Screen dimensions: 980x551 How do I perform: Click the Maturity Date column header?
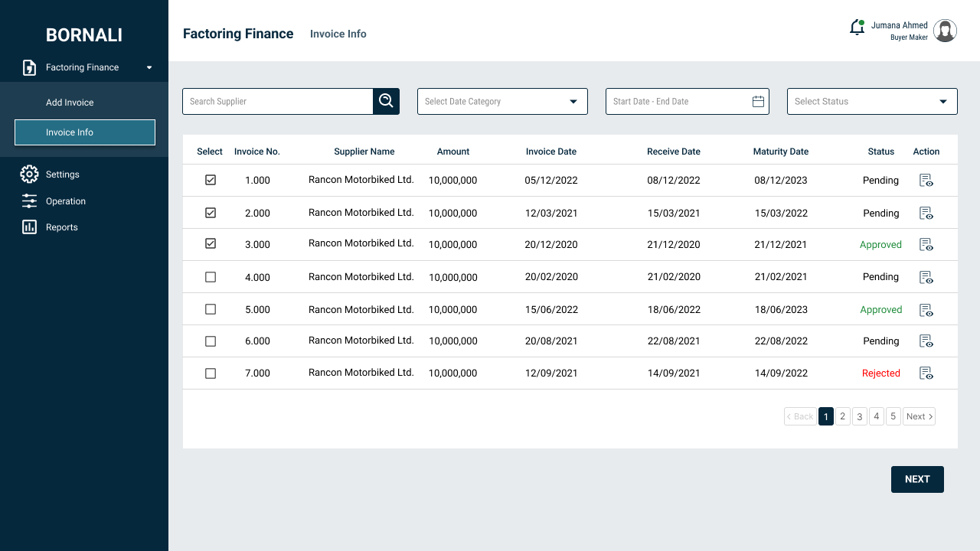[x=781, y=152]
